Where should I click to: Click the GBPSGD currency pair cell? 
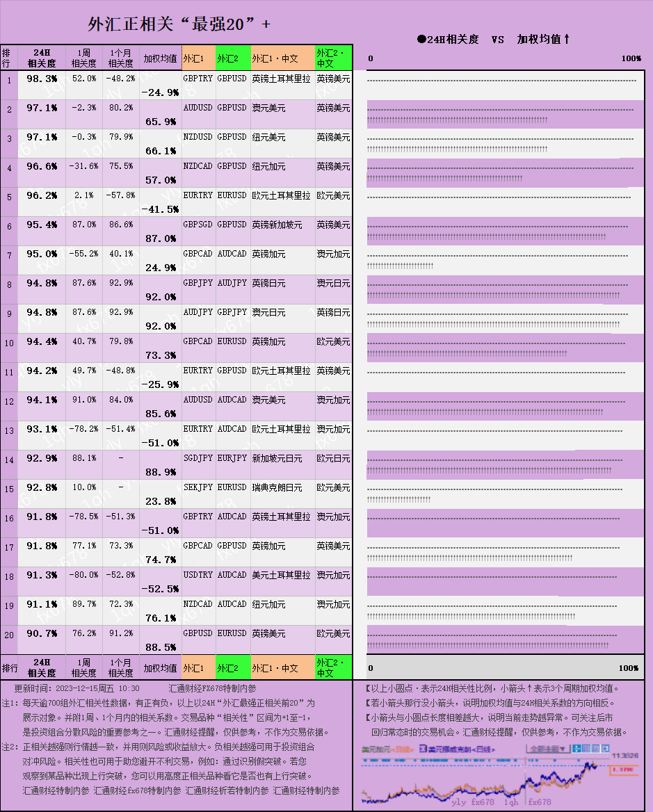(197, 225)
